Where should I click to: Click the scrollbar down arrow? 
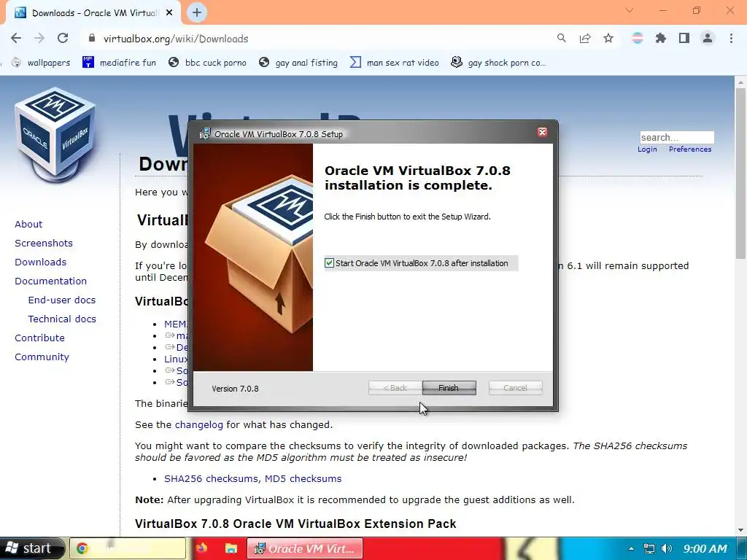(x=740, y=529)
